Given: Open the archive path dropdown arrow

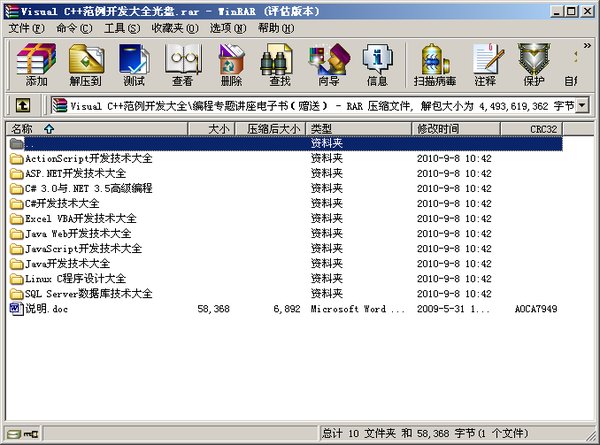Looking at the screenshot, I should click(x=582, y=105).
